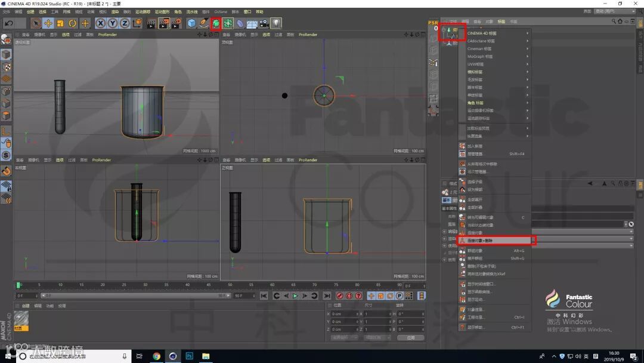The width and height of the screenshot is (644, 363).
Task: Select checkered Texture mode in left sidebar
Action: click(x=6, y=67)
